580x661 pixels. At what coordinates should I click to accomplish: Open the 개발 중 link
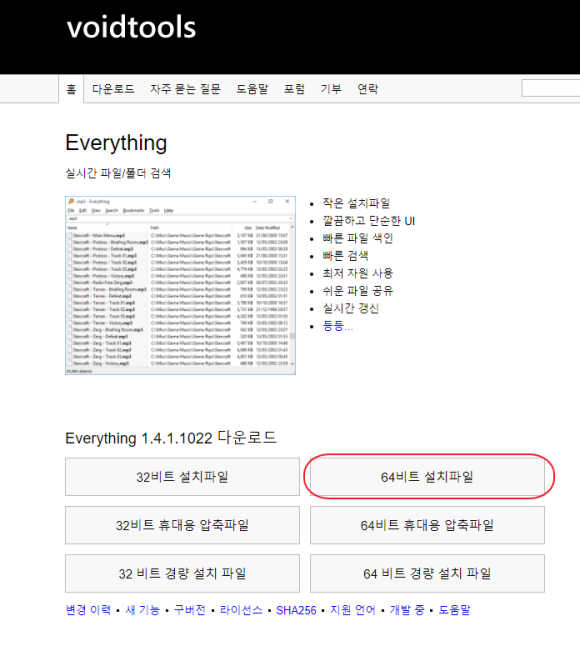click(x=407, y=610)
